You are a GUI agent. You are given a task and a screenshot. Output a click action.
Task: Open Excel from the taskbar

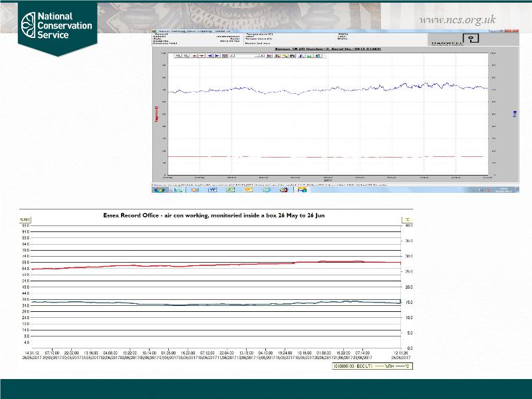click(231, 190)
